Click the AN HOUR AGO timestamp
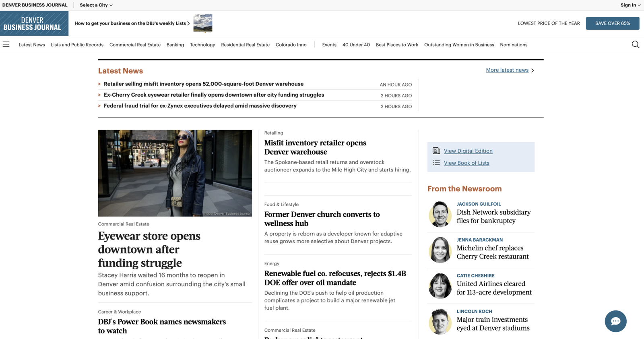Screen dimensions: 644x339 (x=396, y=85)
